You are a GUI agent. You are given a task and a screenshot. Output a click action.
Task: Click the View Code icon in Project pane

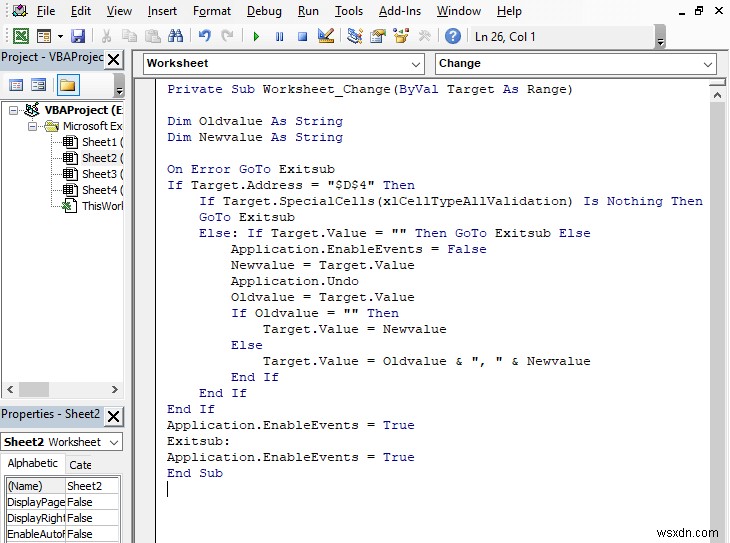(16, 85)
